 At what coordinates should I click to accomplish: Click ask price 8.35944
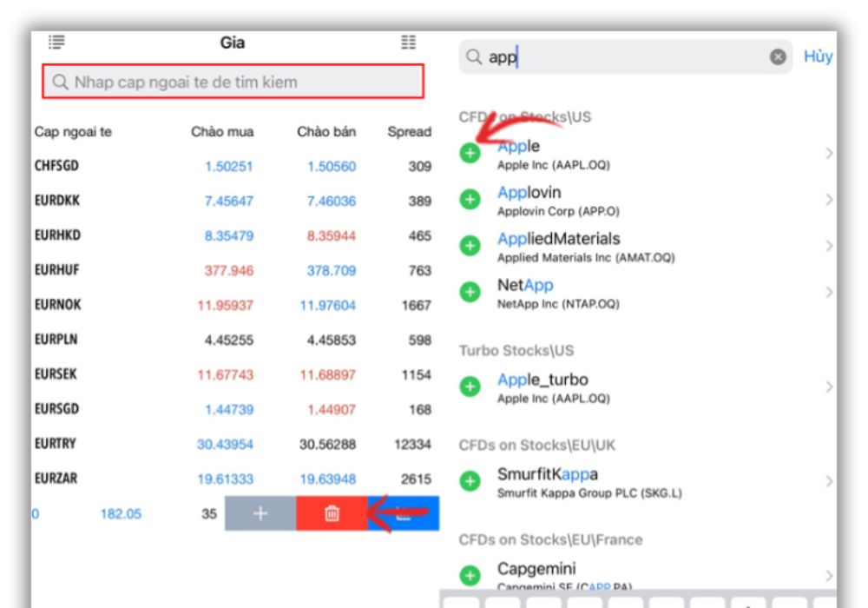(x=331, y=236)
